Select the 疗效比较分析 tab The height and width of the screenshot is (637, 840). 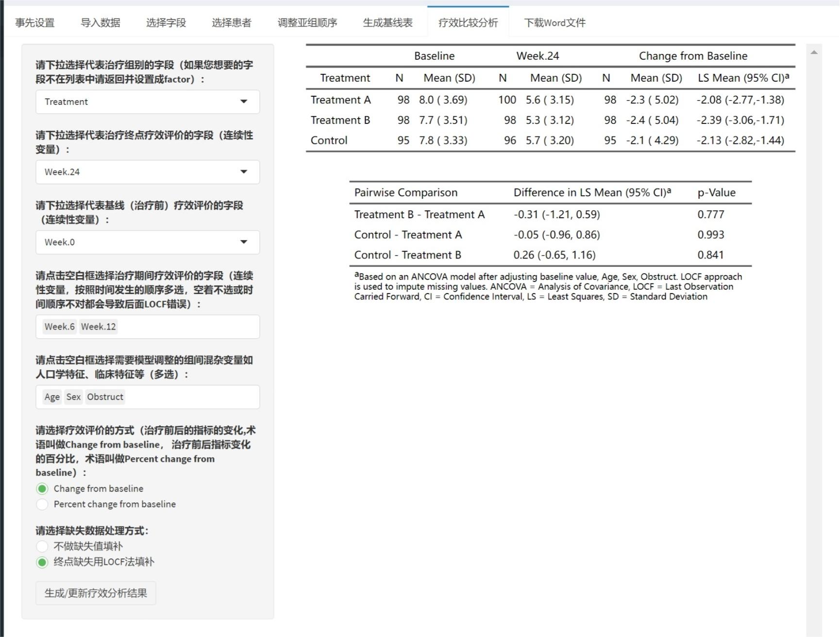[468, 23]
